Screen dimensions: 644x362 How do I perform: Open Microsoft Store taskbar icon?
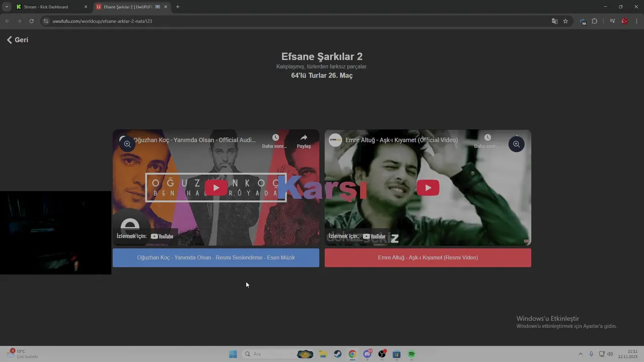tap(396, 354)
